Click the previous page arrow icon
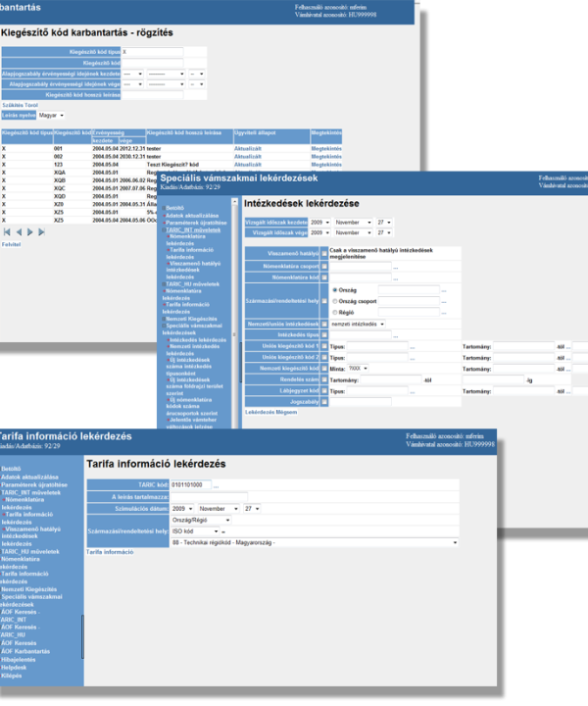This screenshot has width=588, height=706. (x=18, y=232)
